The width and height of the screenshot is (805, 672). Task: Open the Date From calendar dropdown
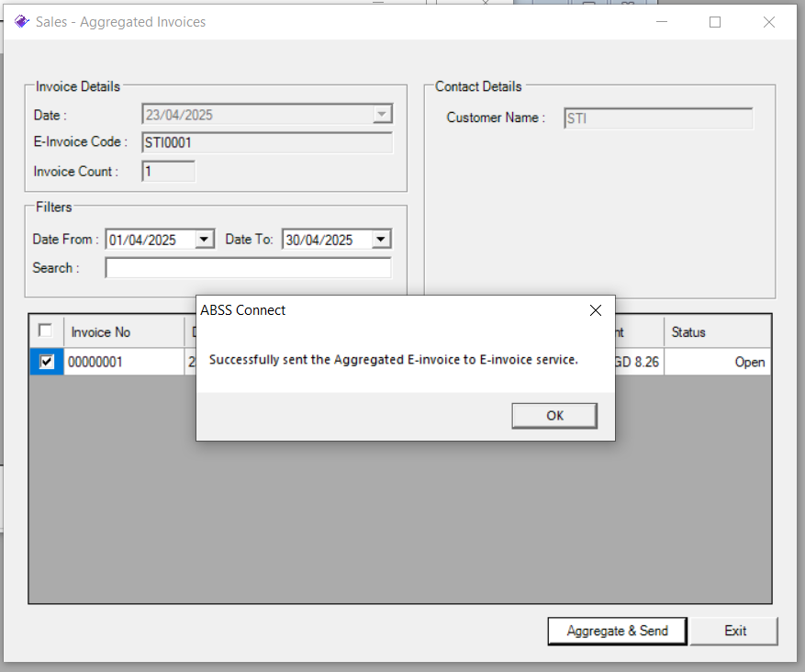205,240
